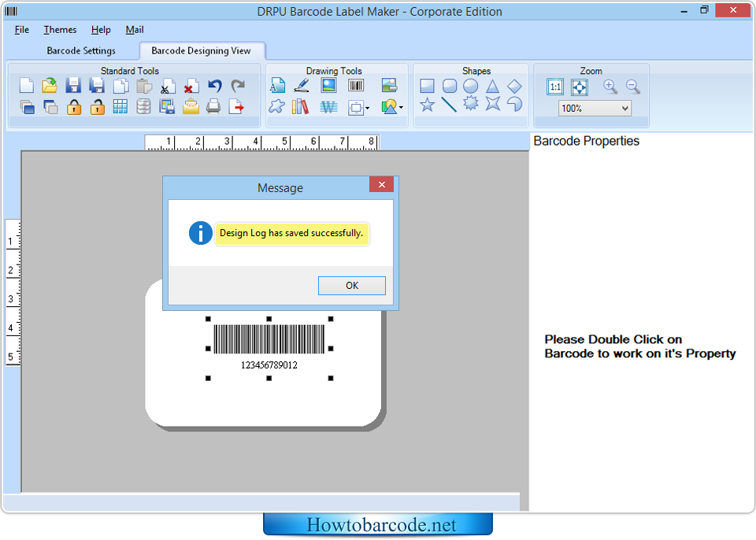756x540 pixels.
Task: Click the books library icon
Action: point(300,106)
